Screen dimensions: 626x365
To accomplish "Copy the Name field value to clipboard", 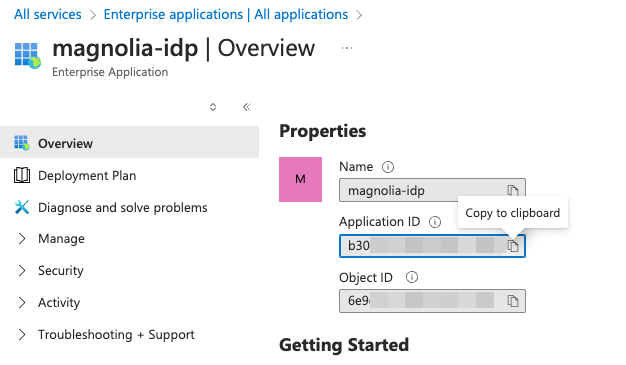I will pos(513,190).
